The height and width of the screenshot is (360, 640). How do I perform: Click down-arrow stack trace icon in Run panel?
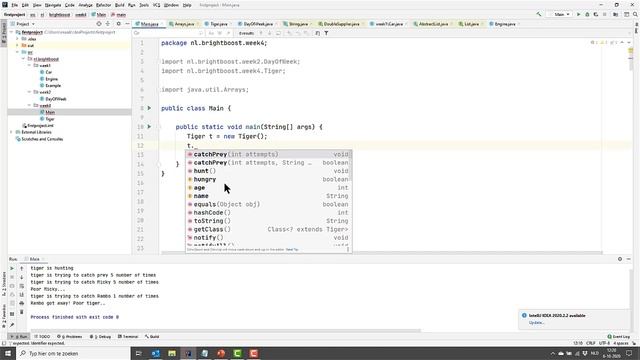[22, 277]
